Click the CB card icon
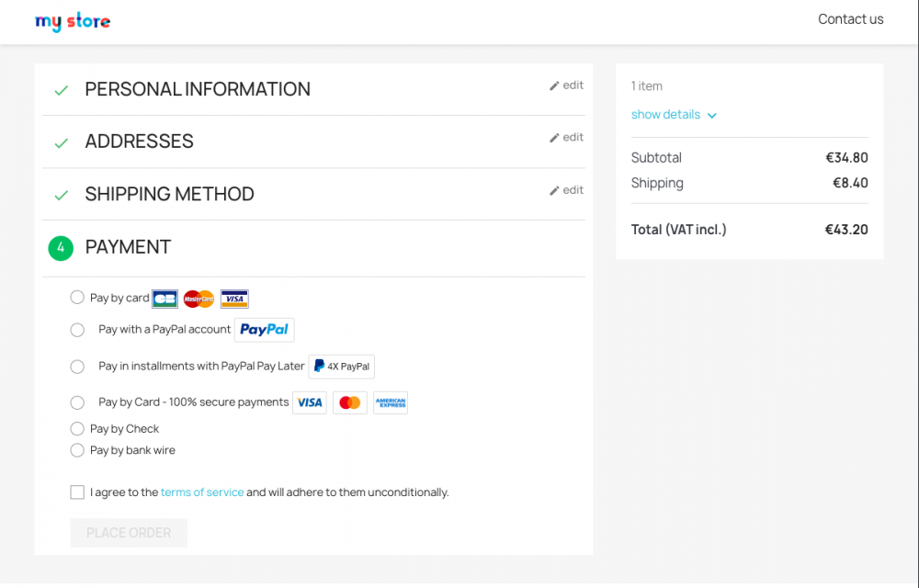The height and width of the screenshot is (588, 919). 165,299
